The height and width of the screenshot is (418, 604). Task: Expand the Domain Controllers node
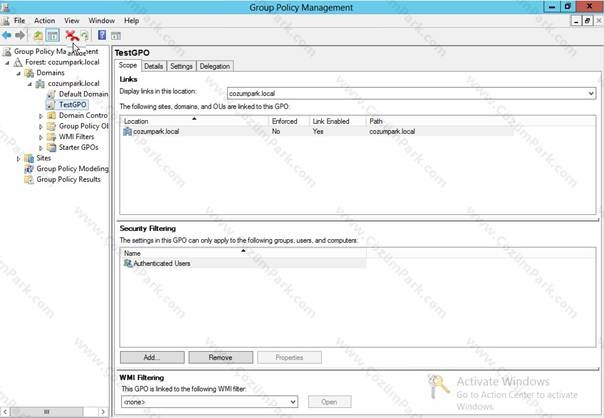(x=41, y=116)
